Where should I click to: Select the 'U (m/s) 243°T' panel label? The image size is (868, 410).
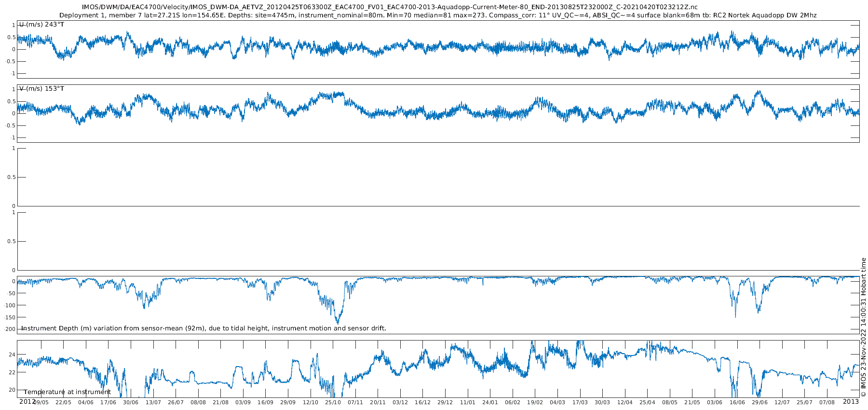[x=42, y=25]
